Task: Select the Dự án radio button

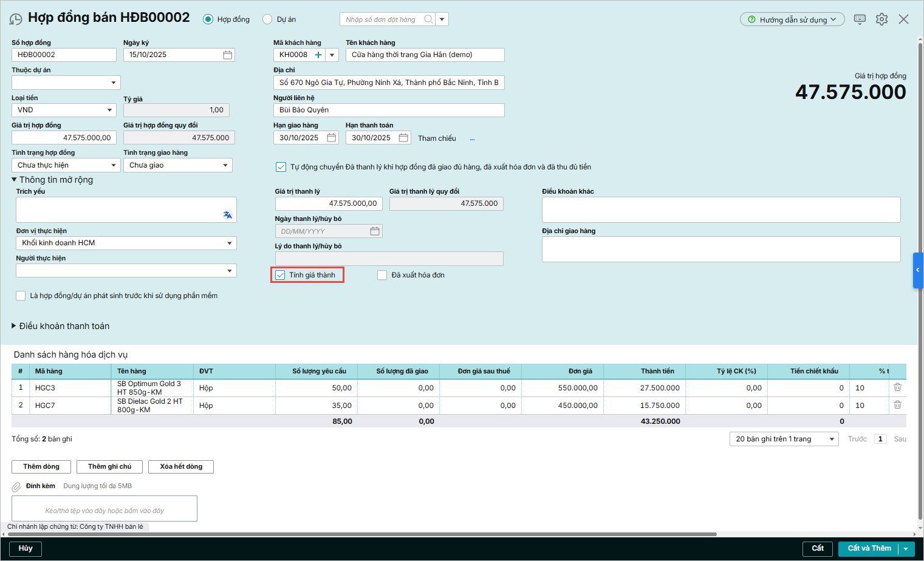Action: point(267,19)
